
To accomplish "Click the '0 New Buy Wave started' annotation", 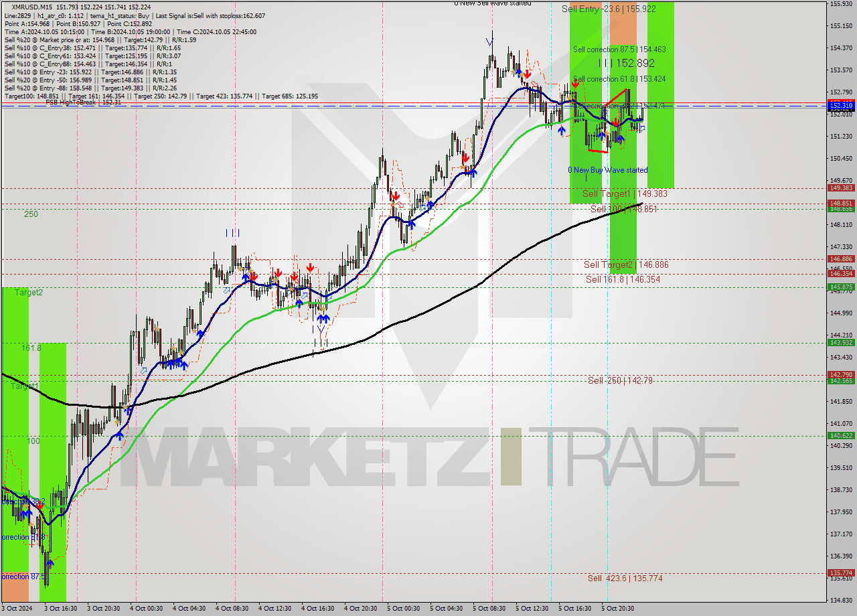I will tap(608, 170).
